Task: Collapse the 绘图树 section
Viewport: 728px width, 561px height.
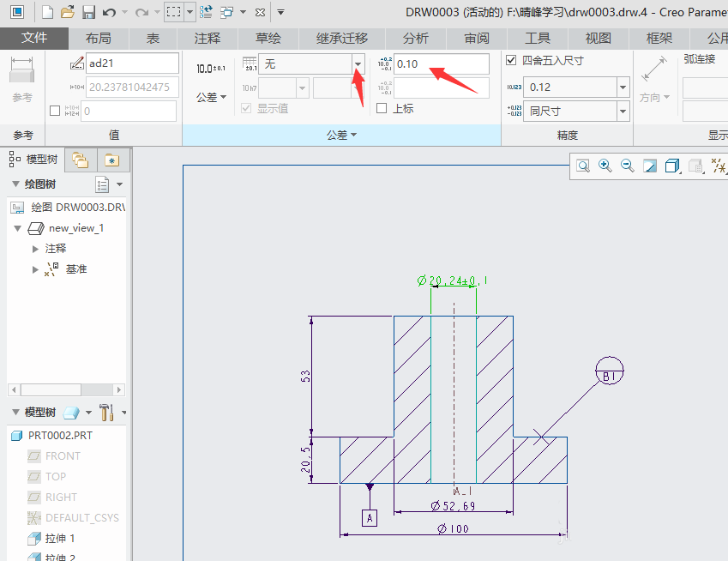Action: click(15, 184)
